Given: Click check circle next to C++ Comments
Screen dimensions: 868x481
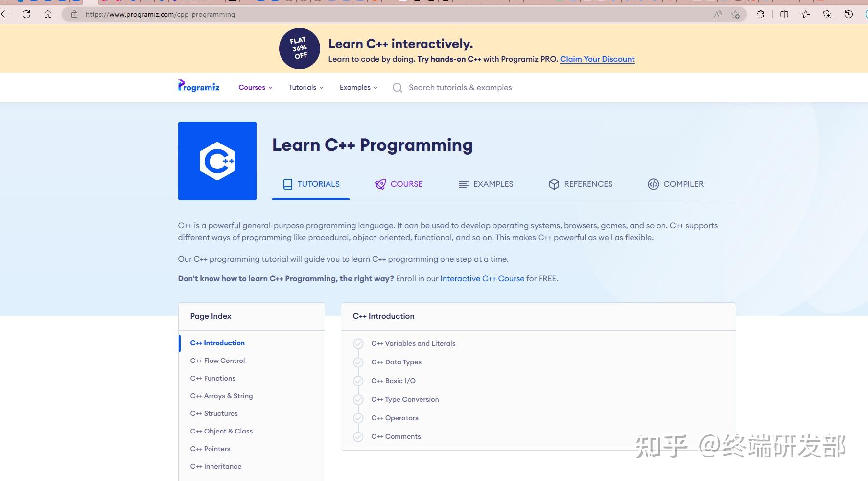Looking at the screenshot, I should point(358,437).
